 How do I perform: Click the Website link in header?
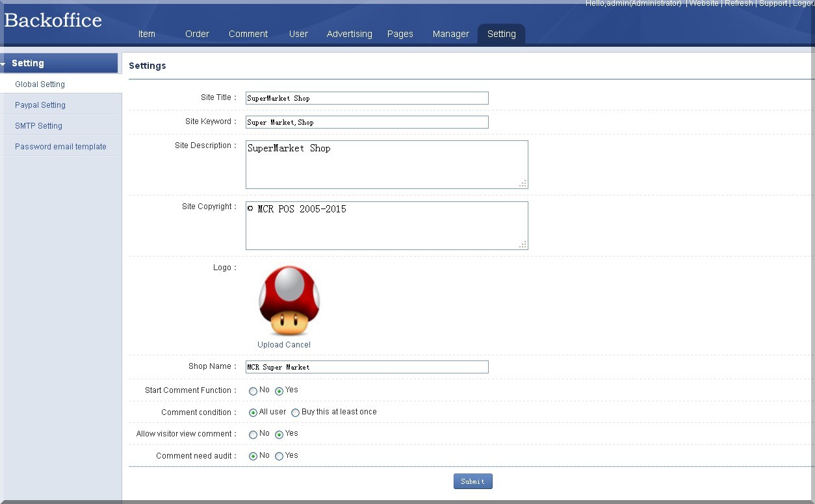click(x=703, y=4)
